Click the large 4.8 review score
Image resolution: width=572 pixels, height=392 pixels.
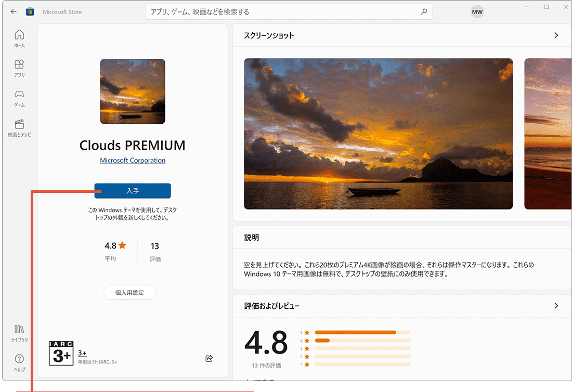(x=266, y=343)
